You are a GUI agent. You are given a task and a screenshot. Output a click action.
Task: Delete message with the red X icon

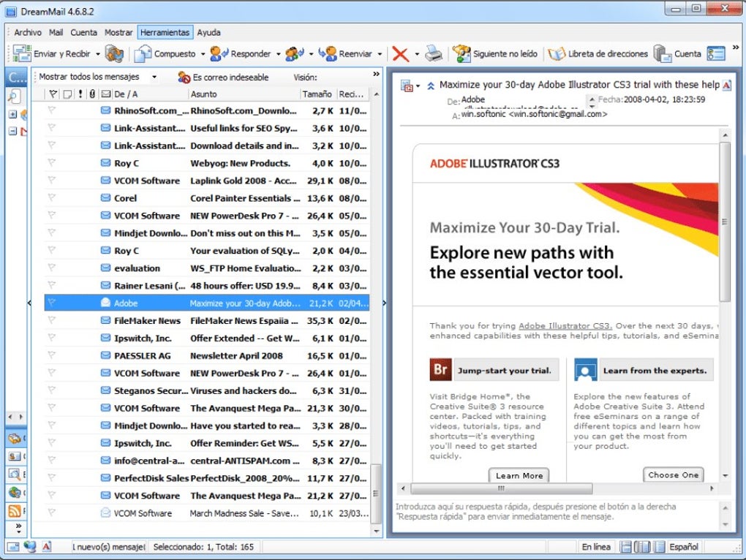[400, 53]
